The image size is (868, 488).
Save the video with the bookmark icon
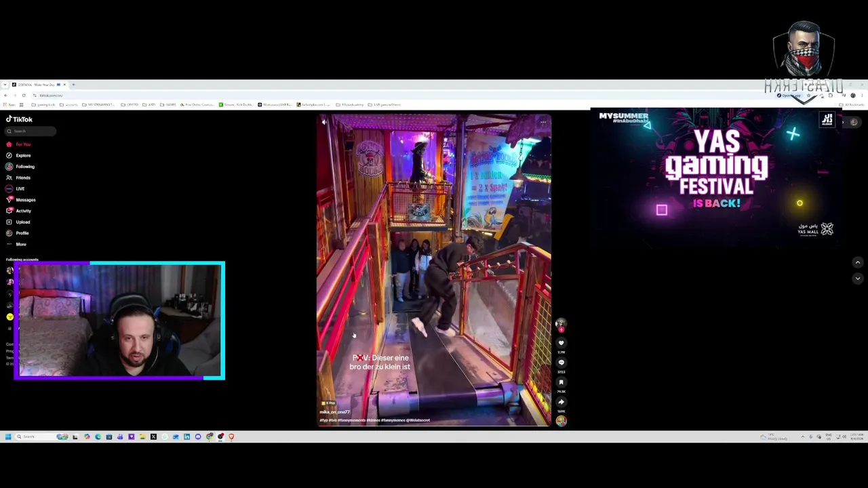point(561,382)
